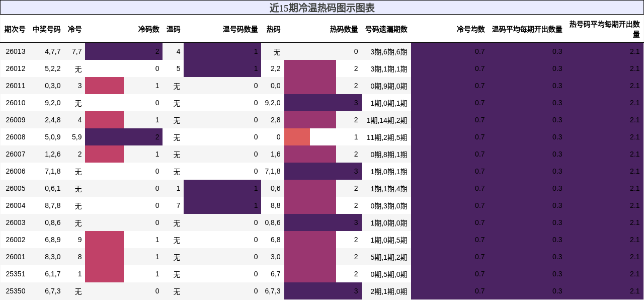Click the dark hot-code bar showing 3 for 26010
The height and width of the screenshot is (300, 644).
click(x=324, y=103)
